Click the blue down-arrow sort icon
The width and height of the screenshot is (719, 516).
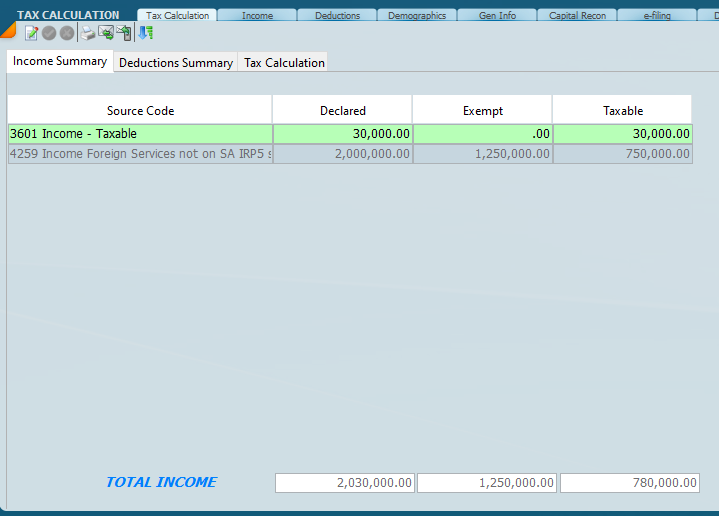point(145,33)
